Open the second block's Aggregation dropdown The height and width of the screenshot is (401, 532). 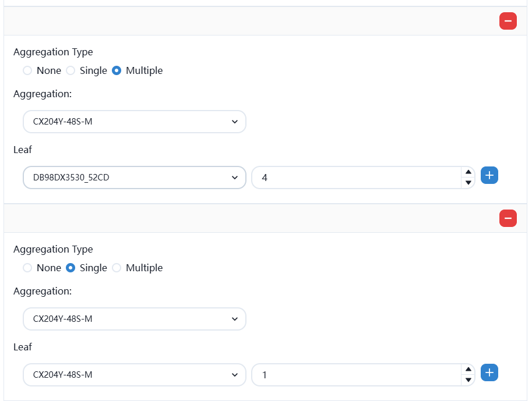coord(135,319)
